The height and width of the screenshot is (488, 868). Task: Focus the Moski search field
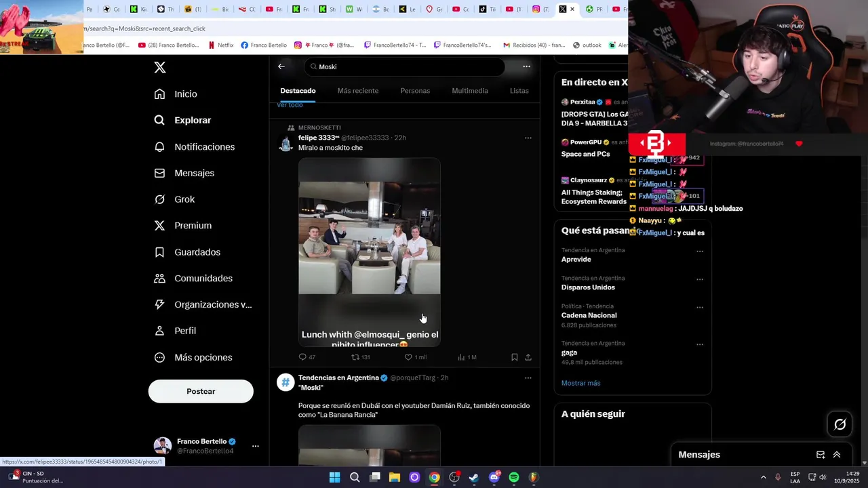405,66
